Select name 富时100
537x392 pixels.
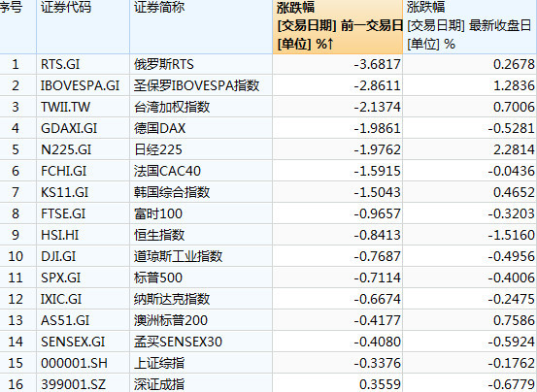[x=158, y=213]
